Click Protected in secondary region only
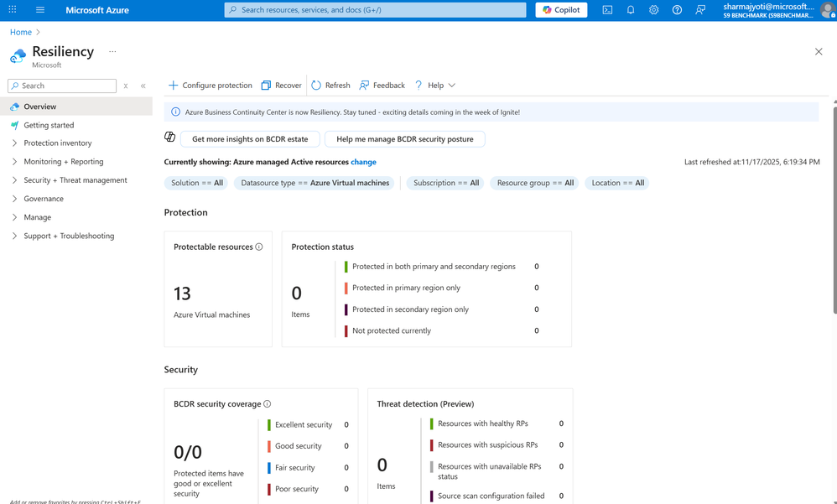The width and height of the screenshot is (837, 504). click(x=410, y=309)
